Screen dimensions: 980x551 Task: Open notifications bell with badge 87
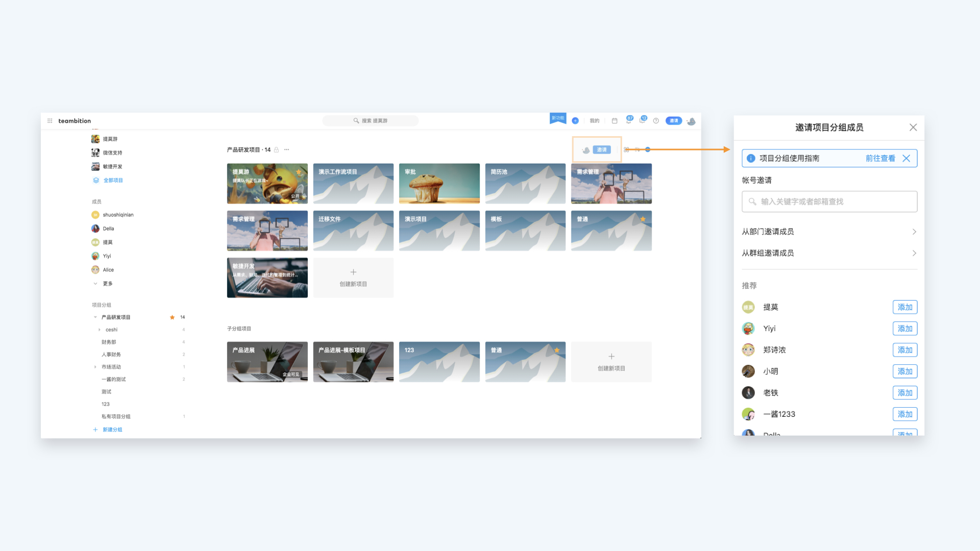[629, 120]
